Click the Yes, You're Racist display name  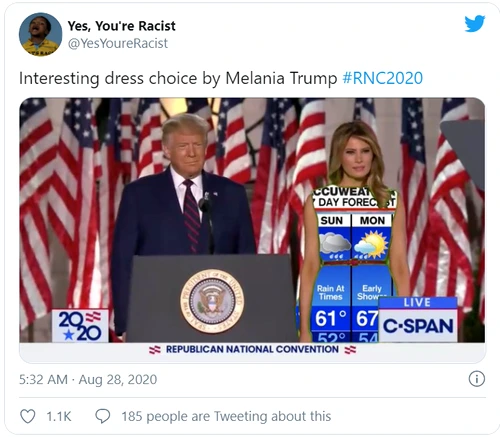[x=121, y=26]
